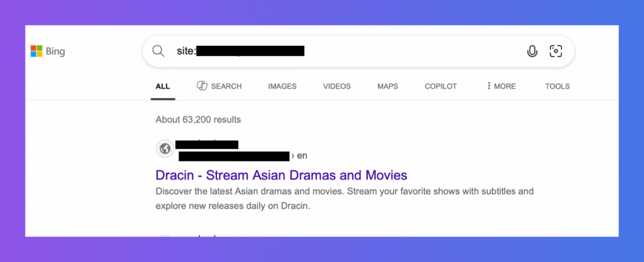This screenshot has height=262, width=644.
Task: Click inside the site: search query field
Action: (377, 52)
